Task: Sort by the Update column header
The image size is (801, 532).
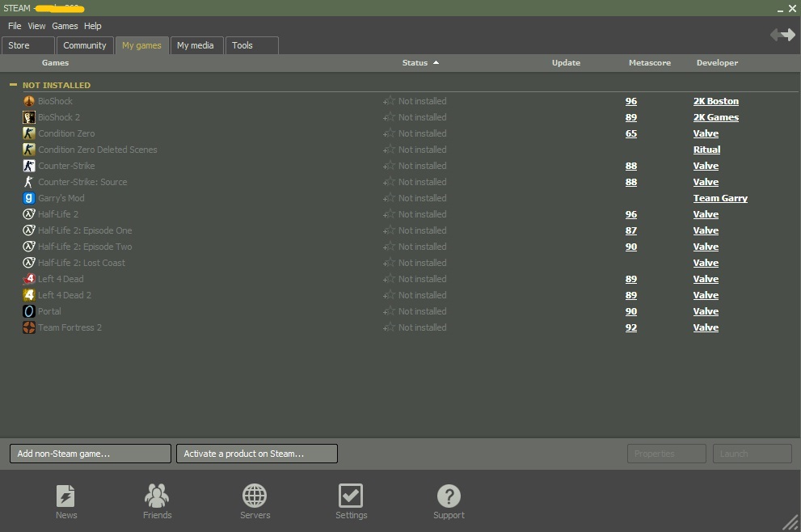Action: [566, 63]
